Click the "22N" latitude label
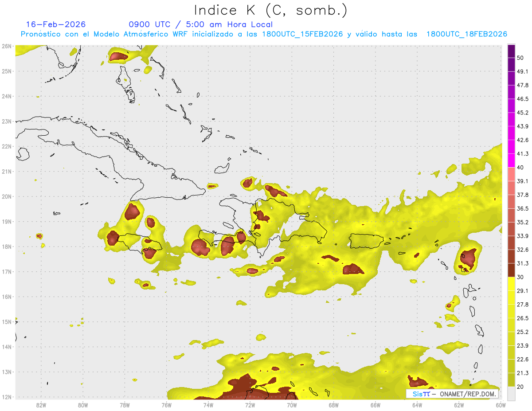Screen dimensions: 532x411 [x=6, y=146]
